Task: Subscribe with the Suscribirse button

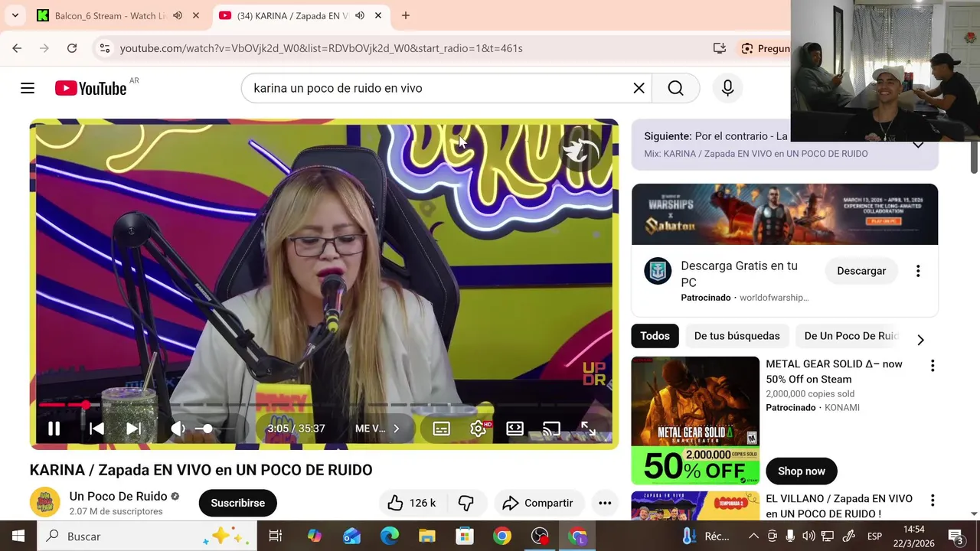Action: 237,503
